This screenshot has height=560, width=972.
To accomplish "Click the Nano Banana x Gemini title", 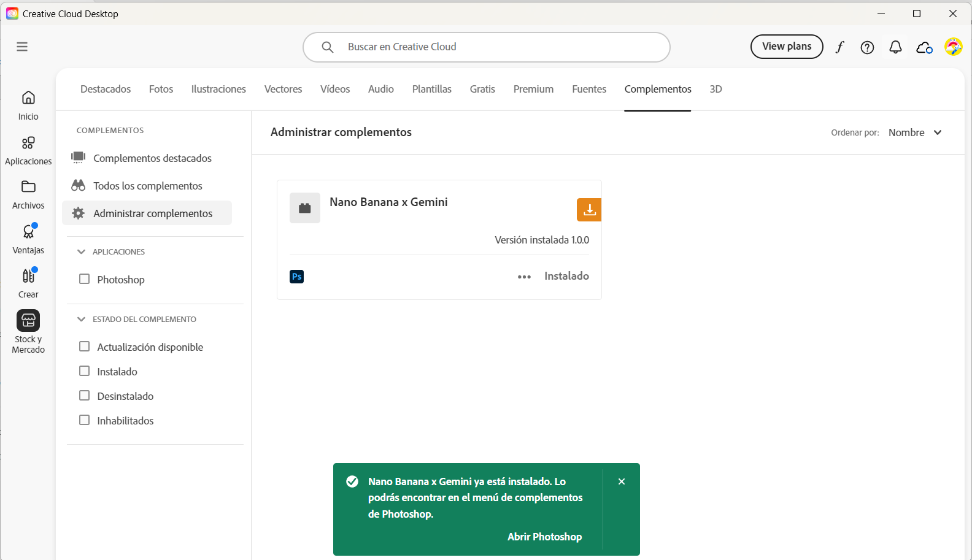I will coord(388,202).
